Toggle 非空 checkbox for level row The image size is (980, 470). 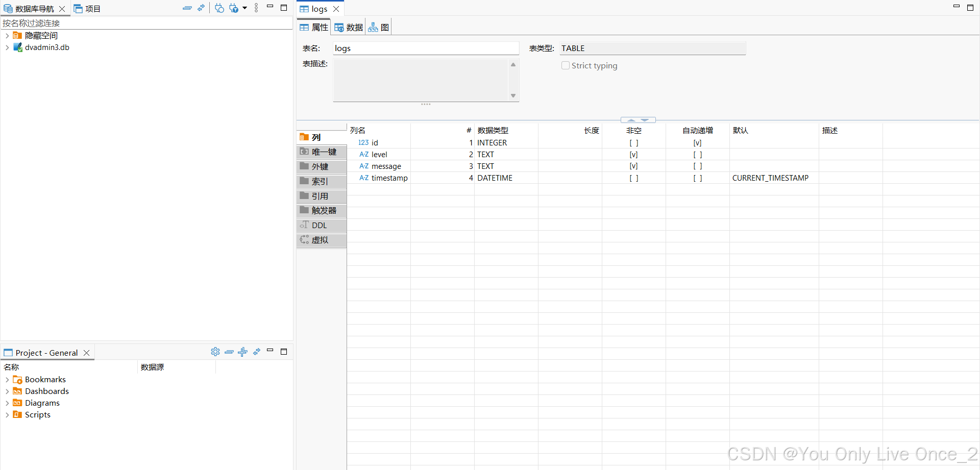633,155
